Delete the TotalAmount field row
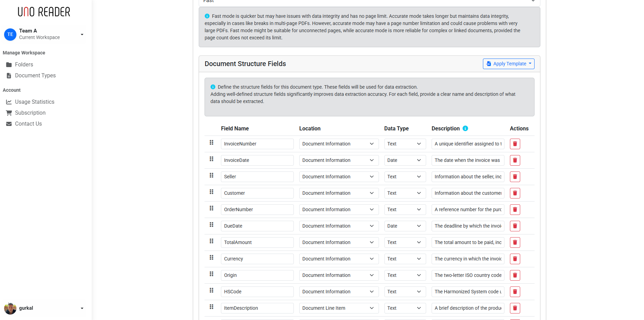This screenshot has height=320, width=644. [515, 242]
